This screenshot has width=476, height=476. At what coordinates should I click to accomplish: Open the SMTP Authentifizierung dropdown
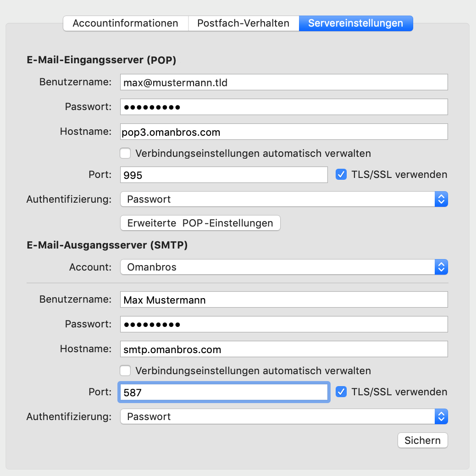coord(283,417)
